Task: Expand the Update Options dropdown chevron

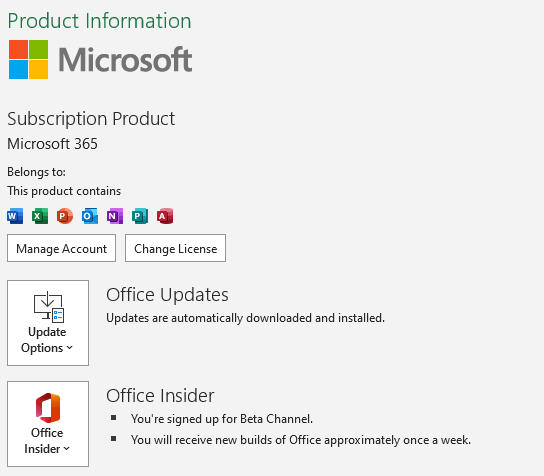Action: pyautogui.click(x=69, y=348)
